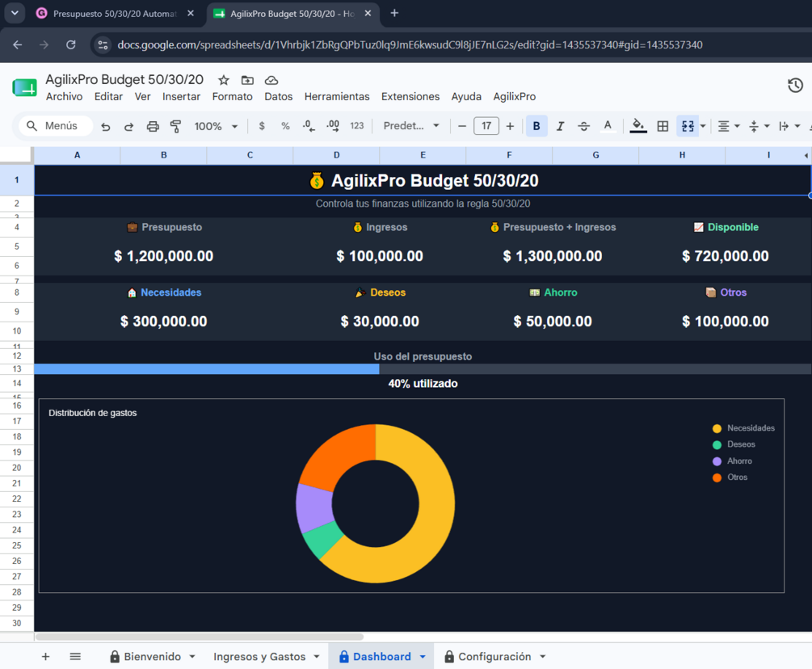This screenshot has height=669, width=812.
Task: Open a new browser tab
Action: [394, 13]
